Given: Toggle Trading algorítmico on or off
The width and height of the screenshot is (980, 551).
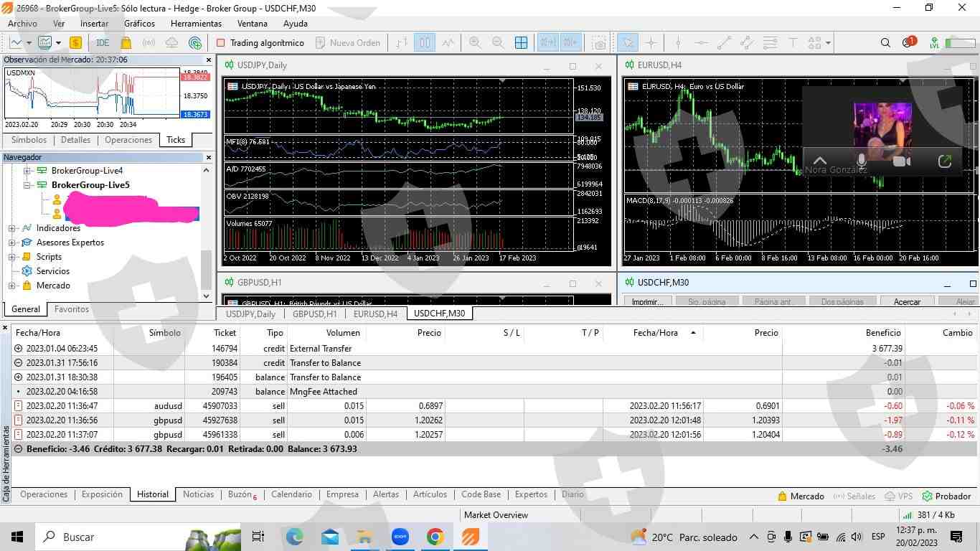Looking at the screenshot, I should [260, 43].
